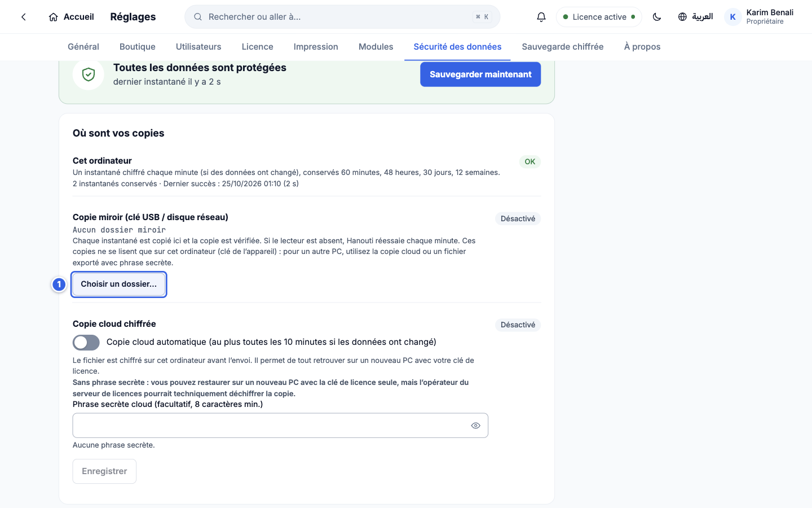
Task: Show passphrase with the eye icon
Action: pos(476,426)
